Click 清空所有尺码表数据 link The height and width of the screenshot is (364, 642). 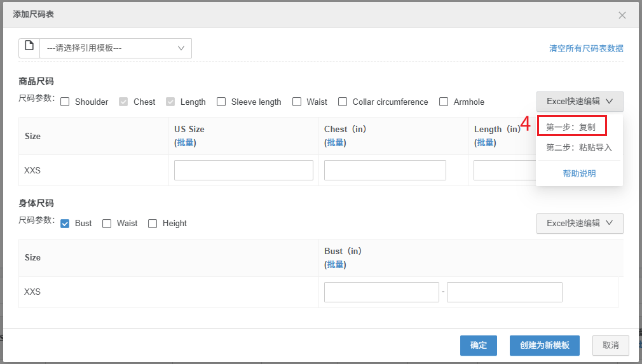[x=586, y=48]
